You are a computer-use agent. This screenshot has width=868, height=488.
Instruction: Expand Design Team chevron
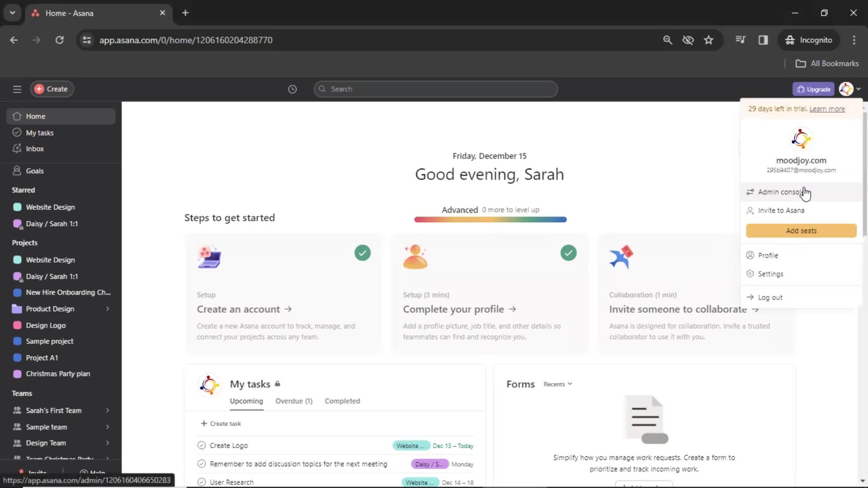(108, 443)
